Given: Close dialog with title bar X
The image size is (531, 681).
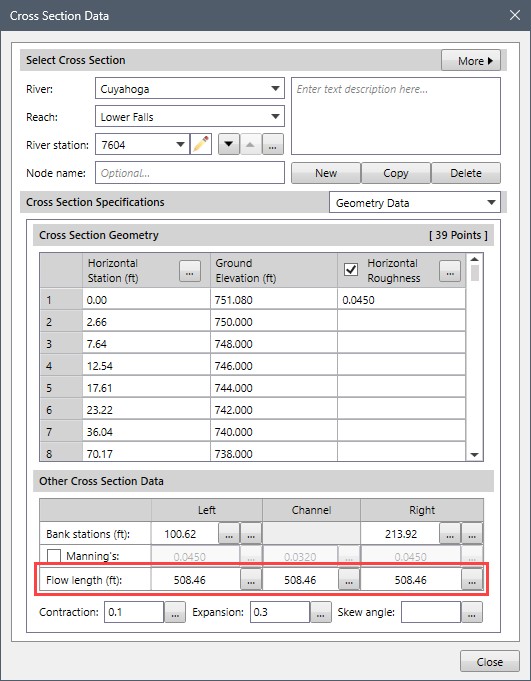Looking at the screenshot, I should pyautogui.click(x=515, y=15).
